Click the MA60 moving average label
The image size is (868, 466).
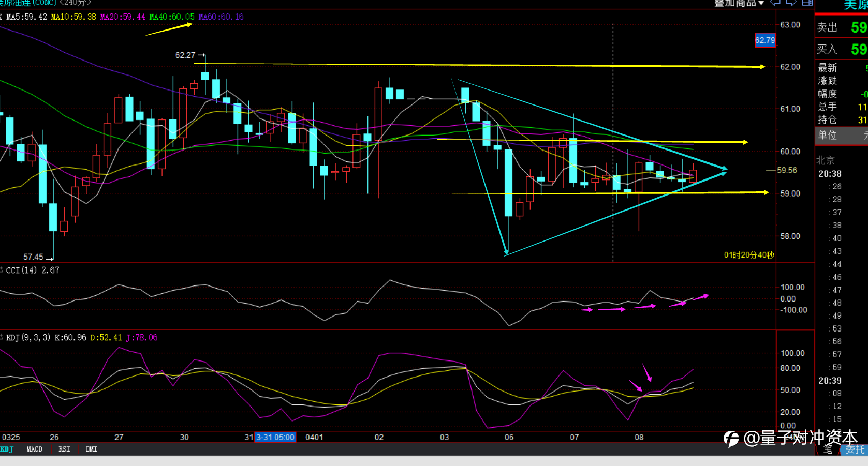(221, 17)
